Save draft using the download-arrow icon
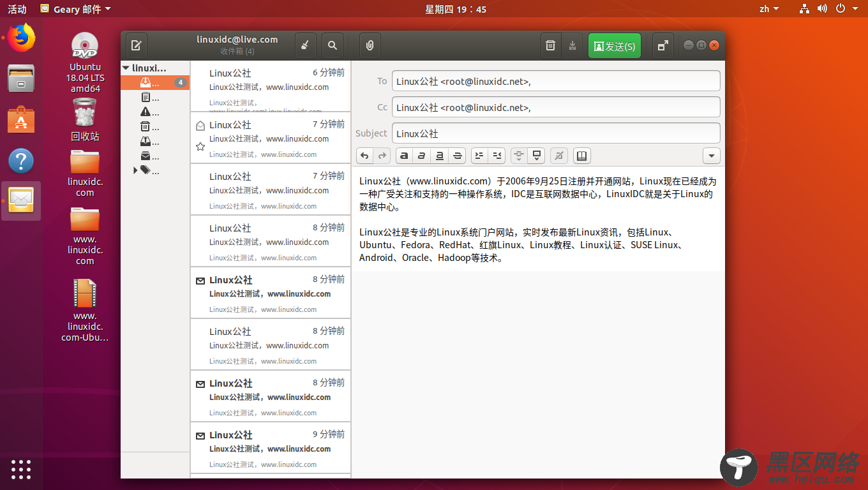 click(572, 46)
